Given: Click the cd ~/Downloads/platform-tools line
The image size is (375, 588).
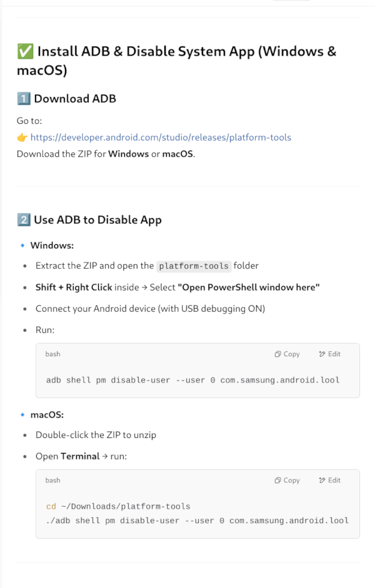Looking at the screenshot, I should click(x=118, y=507).
